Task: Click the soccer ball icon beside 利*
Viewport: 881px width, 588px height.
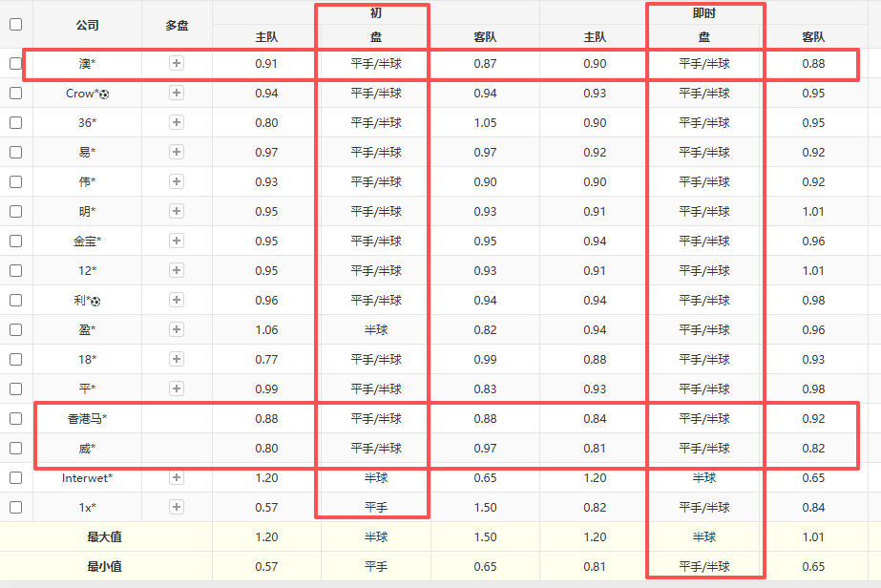Action: [95, 301]
